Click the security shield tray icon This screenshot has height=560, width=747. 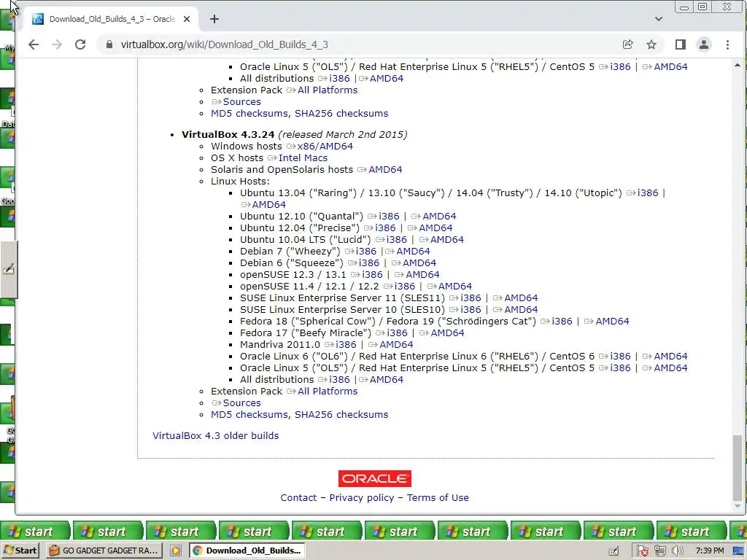[642, 551]
